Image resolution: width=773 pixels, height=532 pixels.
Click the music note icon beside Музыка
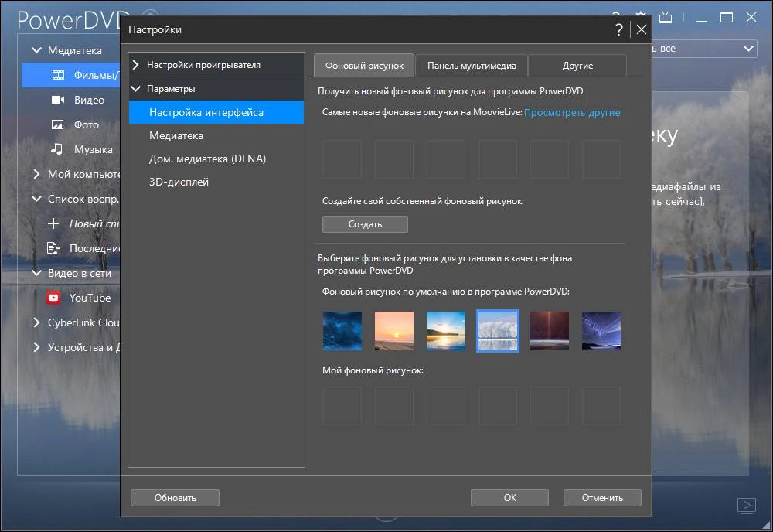57,149
